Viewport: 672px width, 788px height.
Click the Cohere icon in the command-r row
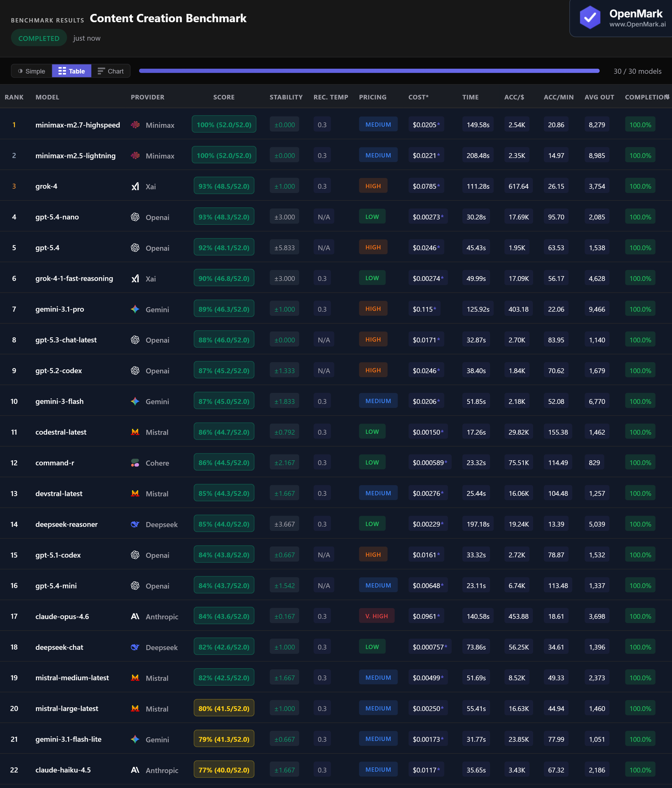(135, 463)
